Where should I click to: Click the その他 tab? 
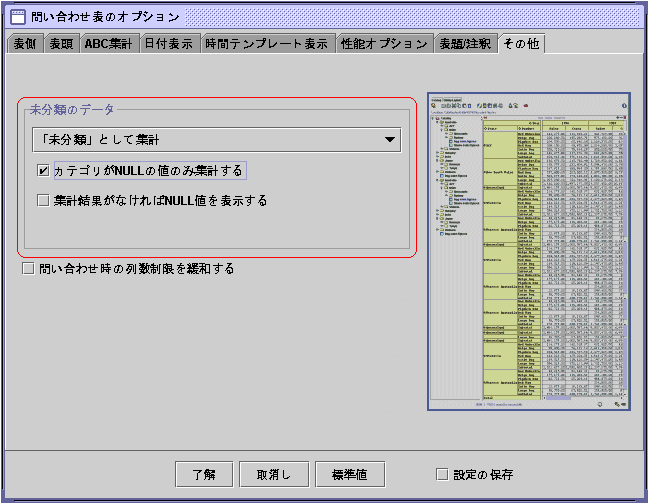tap(520, 44)
